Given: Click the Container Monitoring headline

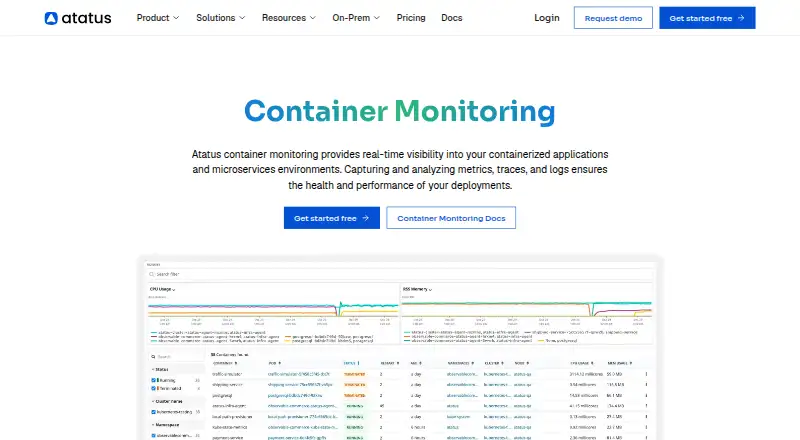Looking at the screenshot, I should pos(399,111).
